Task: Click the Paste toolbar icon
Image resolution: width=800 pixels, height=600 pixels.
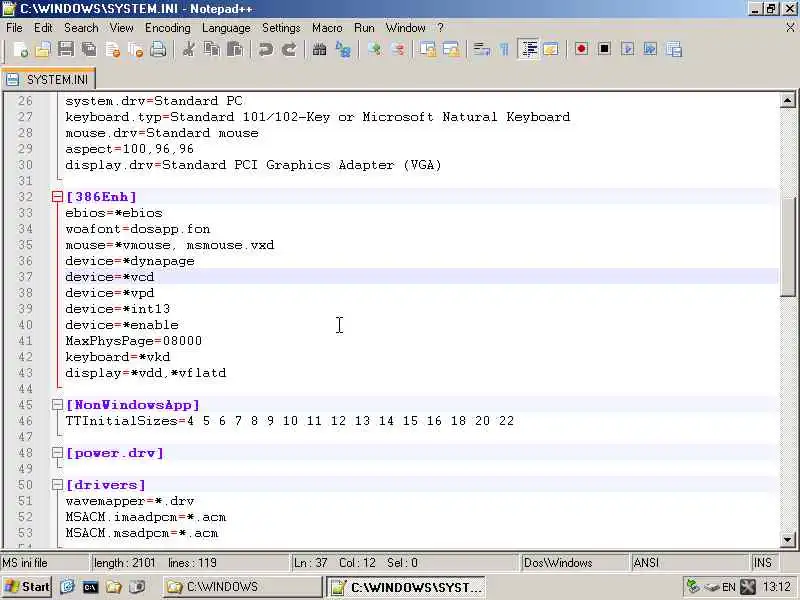Action: tap(235, 49)
